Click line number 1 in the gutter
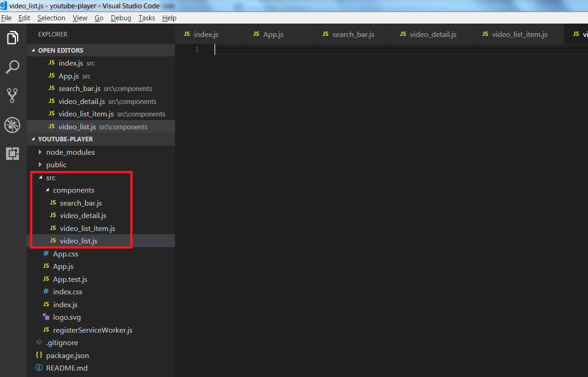Viewport: 588px width, 377px height. click(197, 49)
